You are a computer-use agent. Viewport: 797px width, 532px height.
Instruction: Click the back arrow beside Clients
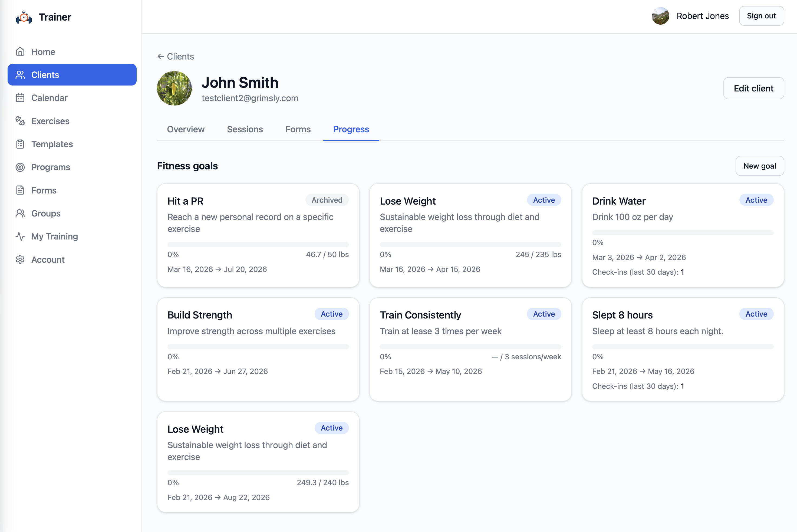point(161,56)
